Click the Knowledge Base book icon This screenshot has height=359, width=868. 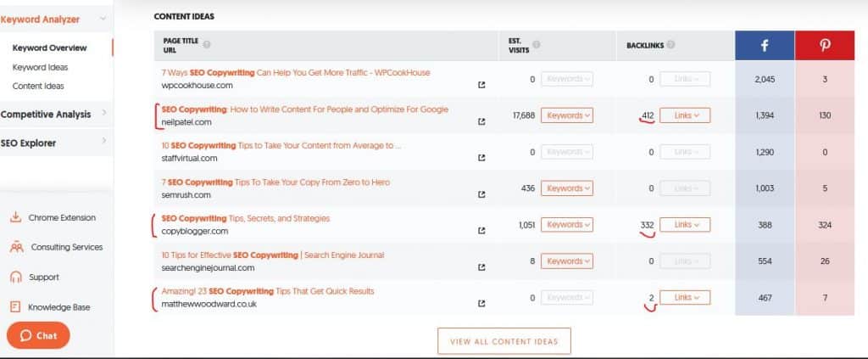tap(15, 307)
